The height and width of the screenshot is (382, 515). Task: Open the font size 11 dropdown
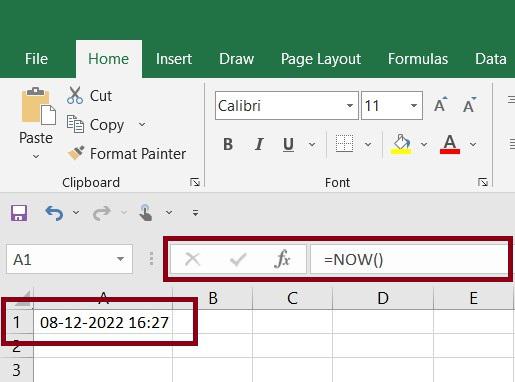(414, 106)
